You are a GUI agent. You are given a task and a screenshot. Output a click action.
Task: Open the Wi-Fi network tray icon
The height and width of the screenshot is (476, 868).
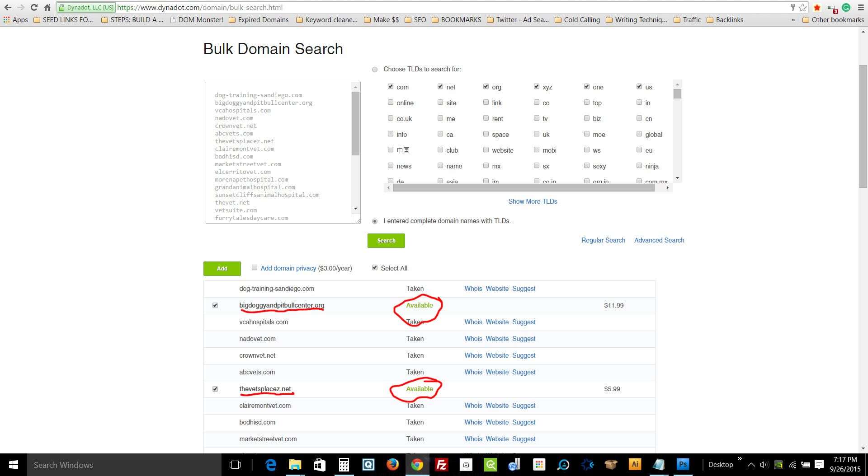(792, 465)
